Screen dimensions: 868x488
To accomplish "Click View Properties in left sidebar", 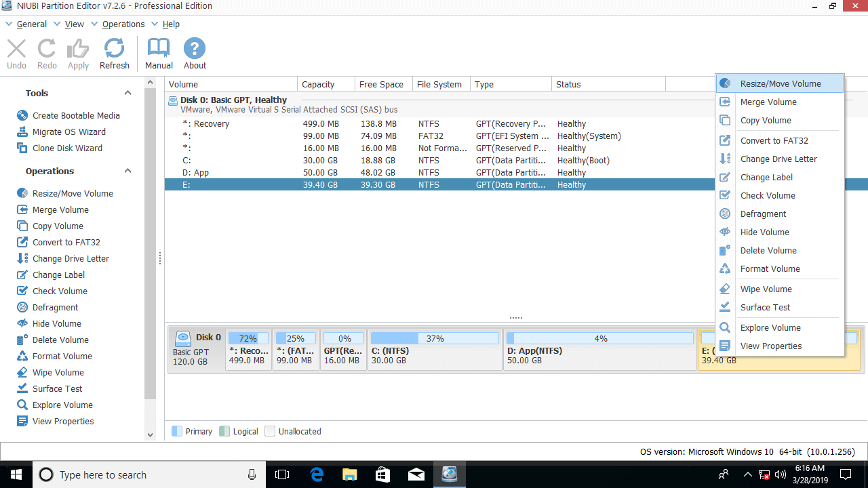I will [x=63, y=421].
